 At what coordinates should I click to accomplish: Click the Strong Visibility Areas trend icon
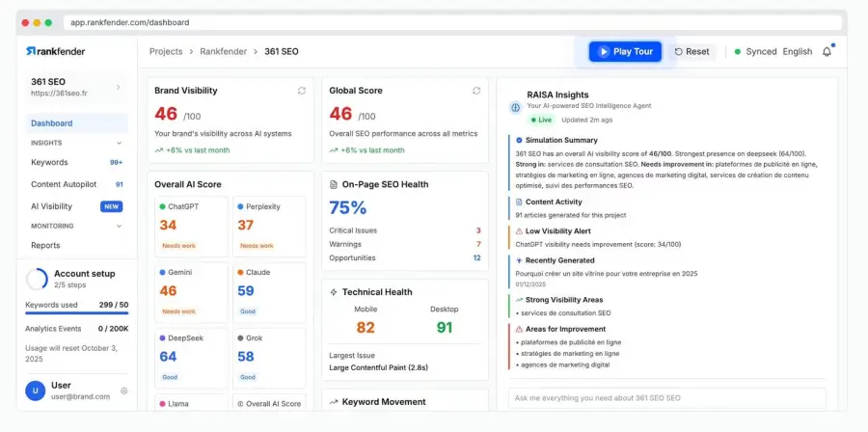point(519,300)
